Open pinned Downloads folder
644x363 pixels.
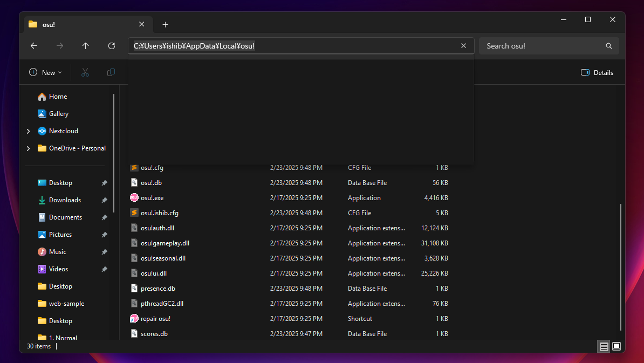(65, 200)
